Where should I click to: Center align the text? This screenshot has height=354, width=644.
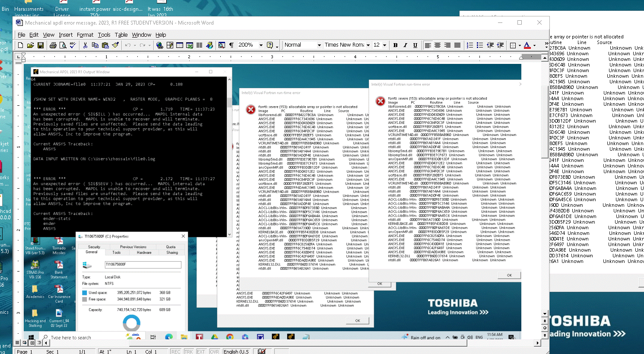[x=438, y=45]
